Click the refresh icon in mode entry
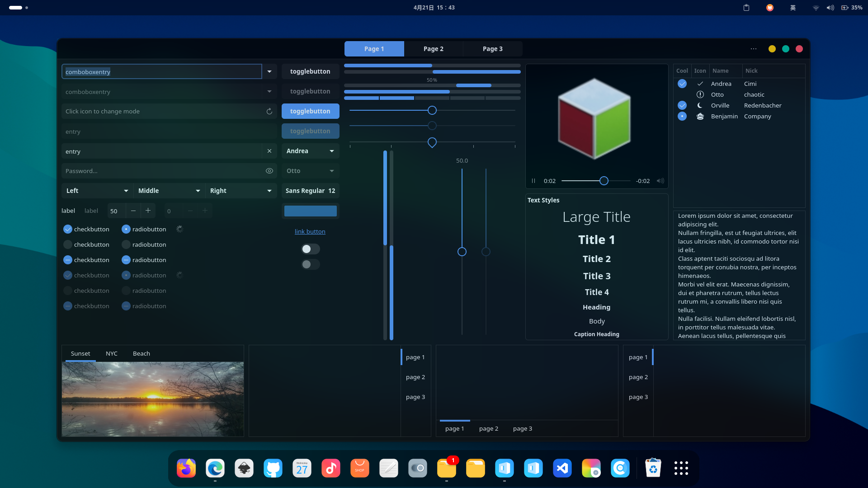 [269, 111]
